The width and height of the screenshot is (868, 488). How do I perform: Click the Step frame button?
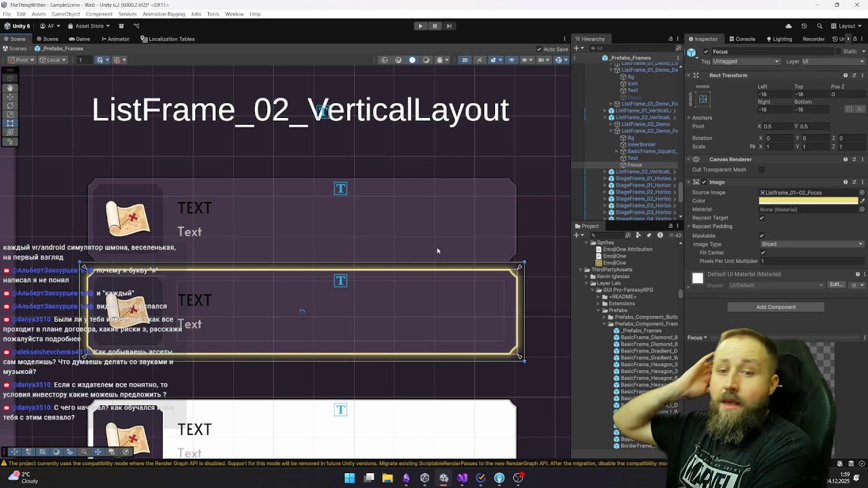click(449, 26)
